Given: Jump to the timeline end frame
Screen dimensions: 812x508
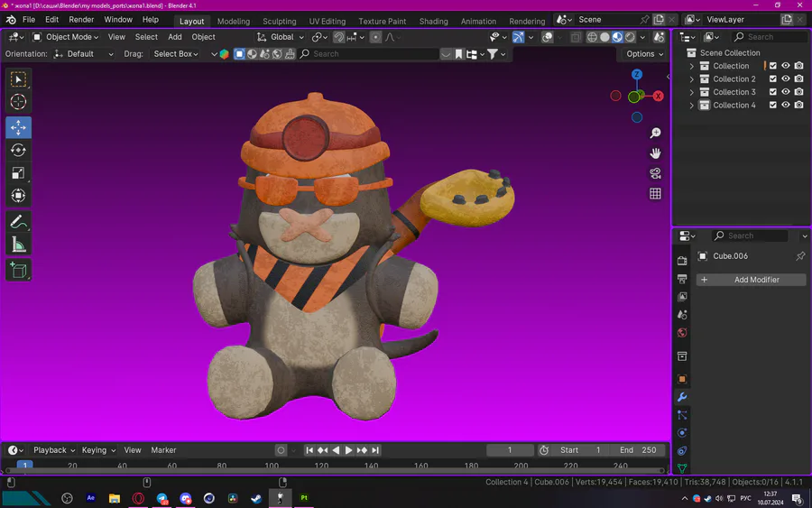Looking at the screenshot, I should click(375, 450).
